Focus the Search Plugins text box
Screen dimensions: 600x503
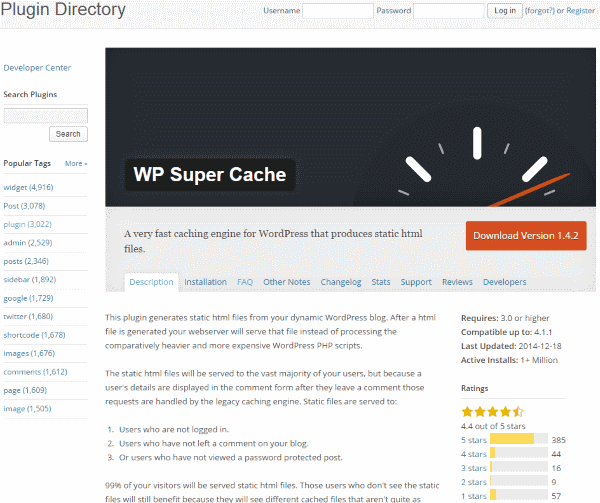[x=46, y=116]
